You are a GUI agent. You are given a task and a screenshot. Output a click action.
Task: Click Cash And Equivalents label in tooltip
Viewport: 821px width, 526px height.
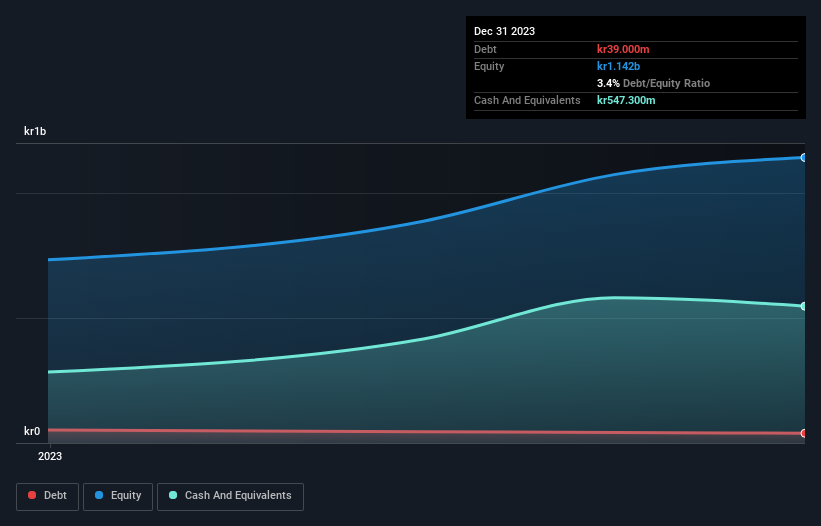point(527,100)
